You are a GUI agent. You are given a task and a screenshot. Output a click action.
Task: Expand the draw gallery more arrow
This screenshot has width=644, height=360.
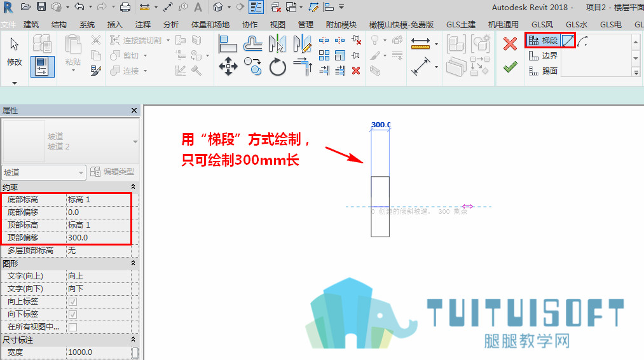[636, 73]
